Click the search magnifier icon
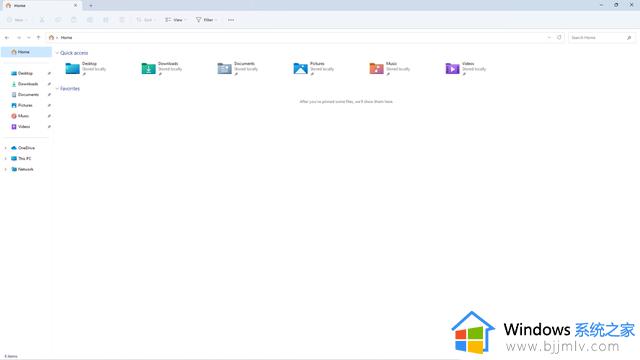Viewport: 640px width, 360px height. click(x=629, y=38)
